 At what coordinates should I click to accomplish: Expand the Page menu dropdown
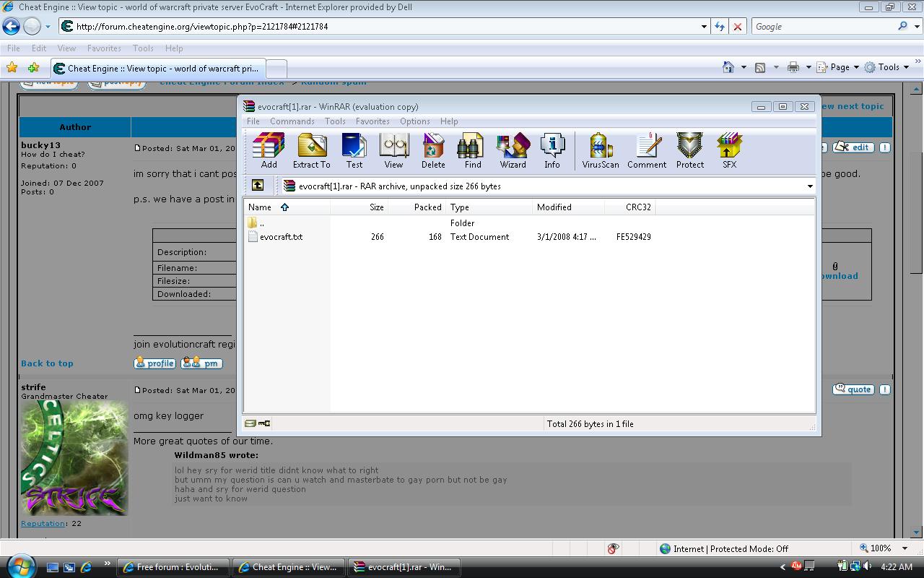pyautogui.click(x=856, y=67)
